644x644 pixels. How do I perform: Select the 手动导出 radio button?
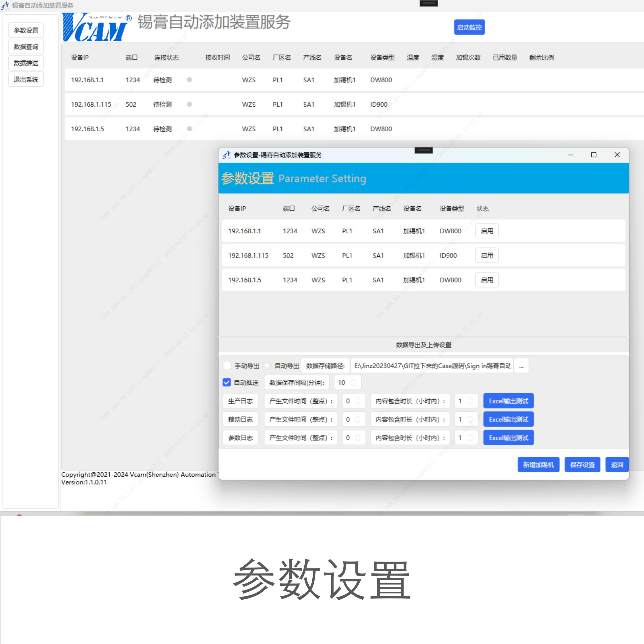point(227,366)
